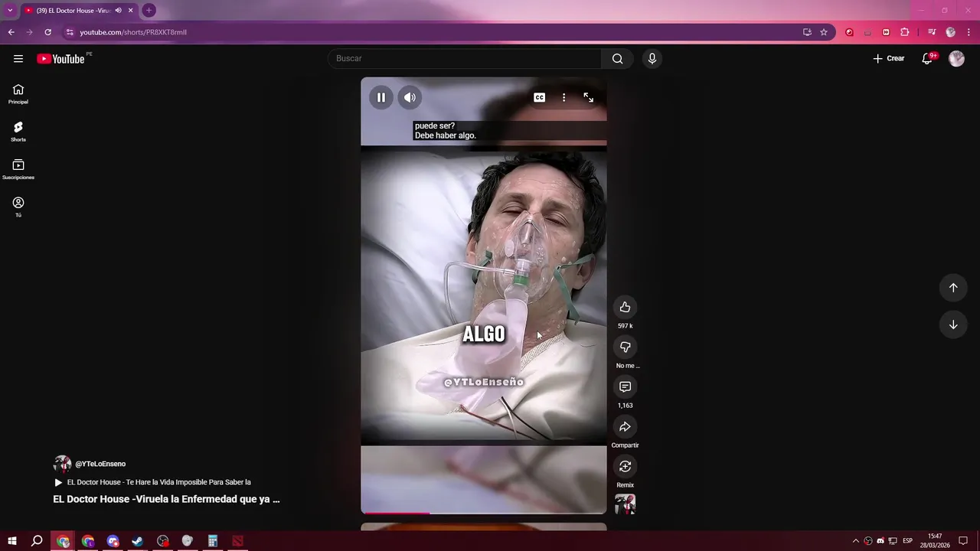This screenshot has width=980, height=551.
Task: Open Calculator from the taskbar
Action: coord(213,541)
